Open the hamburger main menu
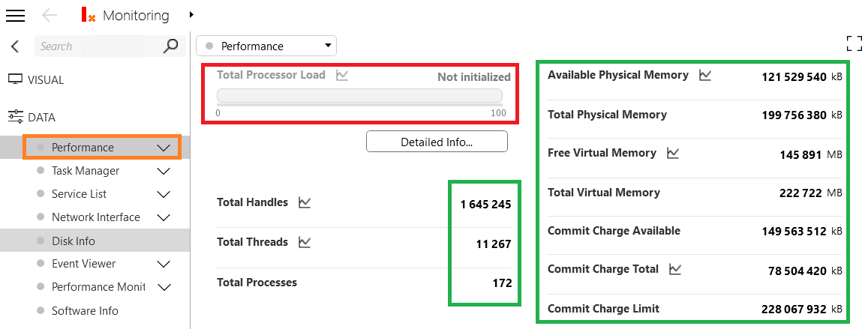The height and width of the screenshot is (329, 868). [15, 16]
